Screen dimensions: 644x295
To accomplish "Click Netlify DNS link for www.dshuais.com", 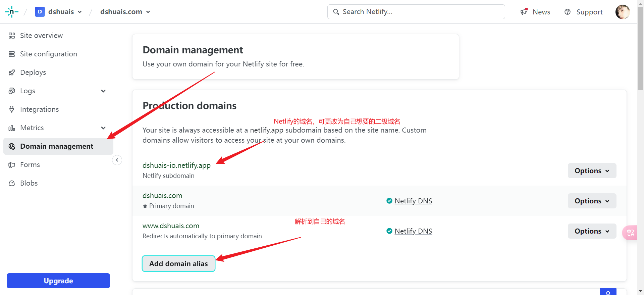I will click(413, 231).
